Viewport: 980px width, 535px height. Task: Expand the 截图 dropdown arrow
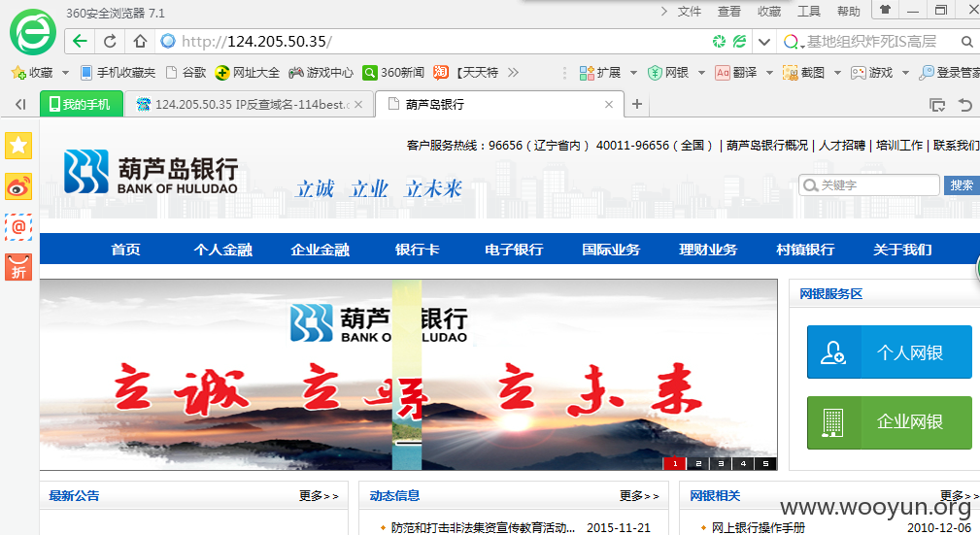[837, 73]
